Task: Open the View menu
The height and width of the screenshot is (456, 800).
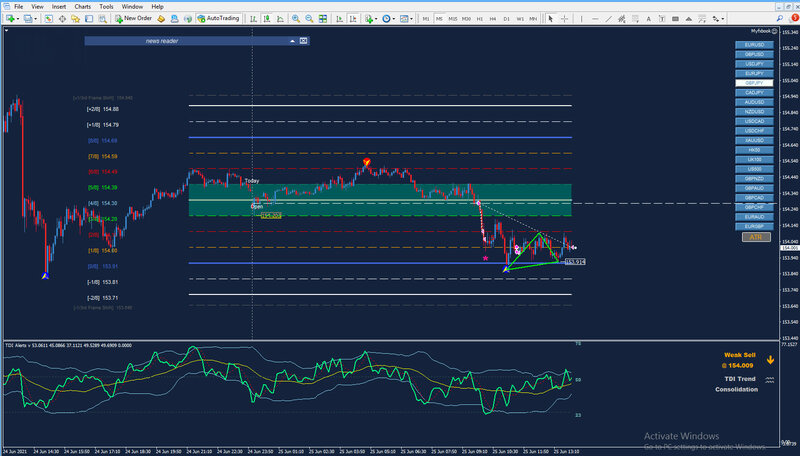Action: click(37, 7)
